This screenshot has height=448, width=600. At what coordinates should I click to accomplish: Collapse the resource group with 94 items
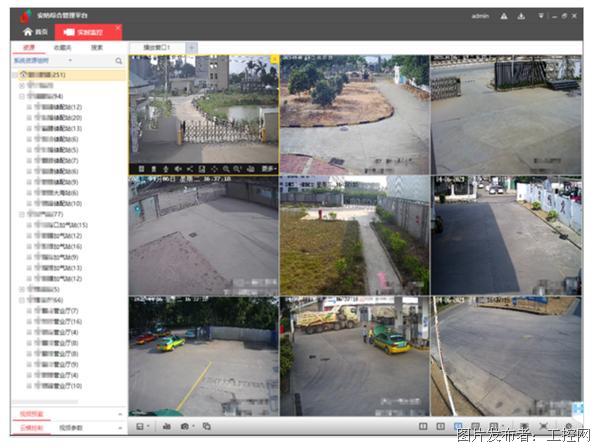(22, 97)
